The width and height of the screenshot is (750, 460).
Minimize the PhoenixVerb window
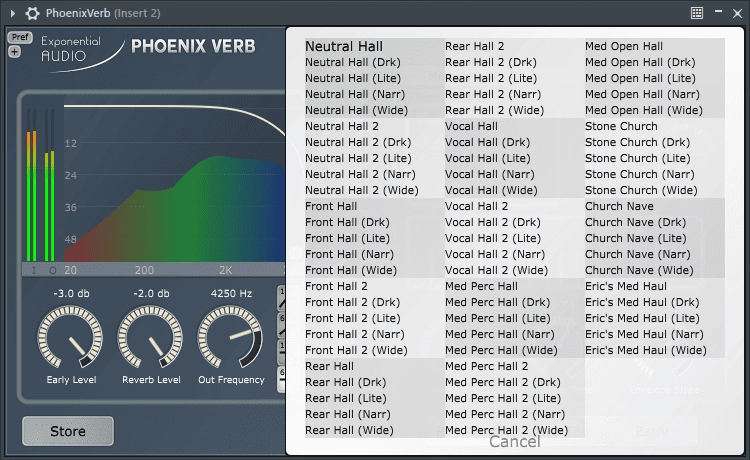point(718,11)
